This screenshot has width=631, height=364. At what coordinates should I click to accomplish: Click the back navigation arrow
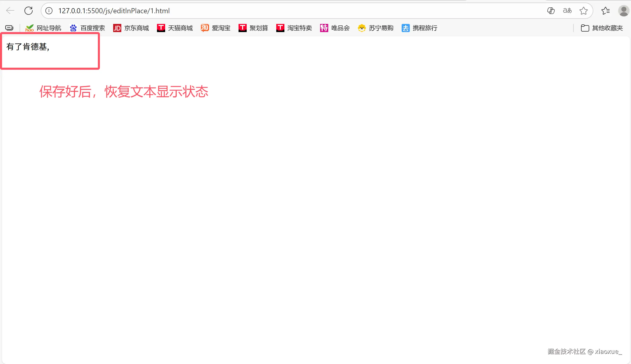pyautogui.click(x=10, y=11)
